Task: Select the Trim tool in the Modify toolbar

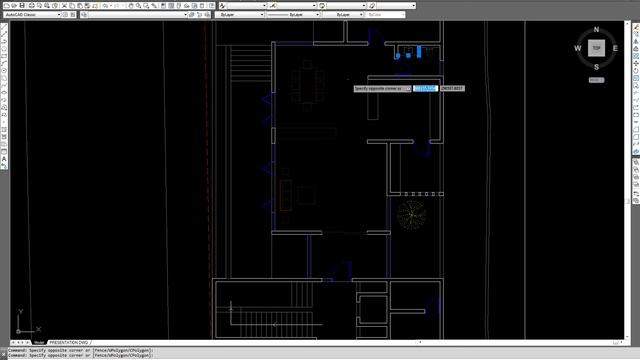Action: (636, 92)
